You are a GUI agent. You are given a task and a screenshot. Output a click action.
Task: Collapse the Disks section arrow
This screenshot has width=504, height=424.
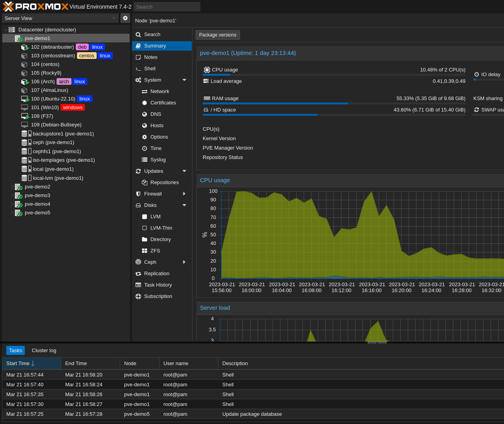pyautogui.click(x=184, y=205)
